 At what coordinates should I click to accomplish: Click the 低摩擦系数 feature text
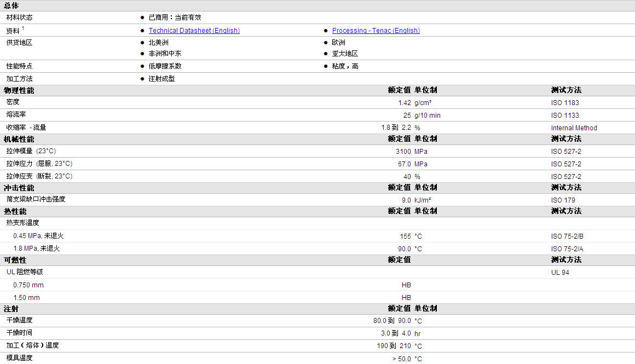point(165,66)
